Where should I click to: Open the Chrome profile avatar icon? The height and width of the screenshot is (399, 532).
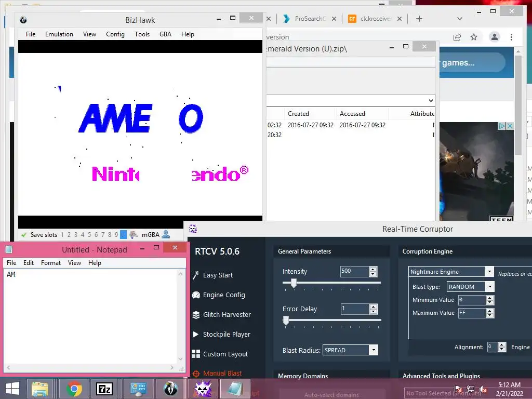point(495,37)
